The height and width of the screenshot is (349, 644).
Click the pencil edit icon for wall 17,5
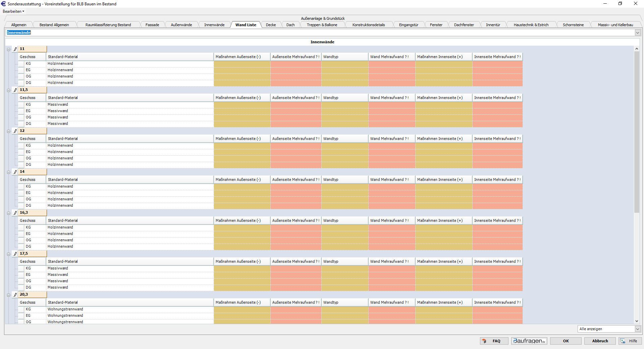15,254
